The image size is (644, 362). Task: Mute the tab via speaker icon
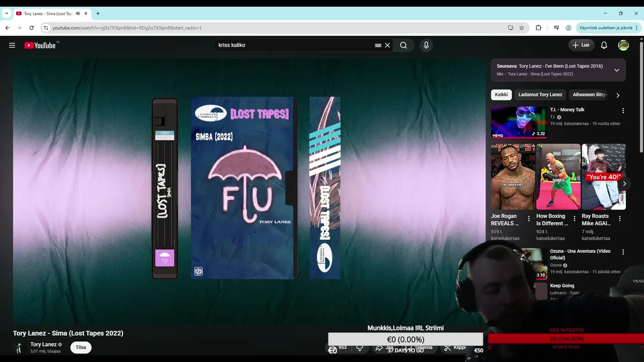pos(78,14)
